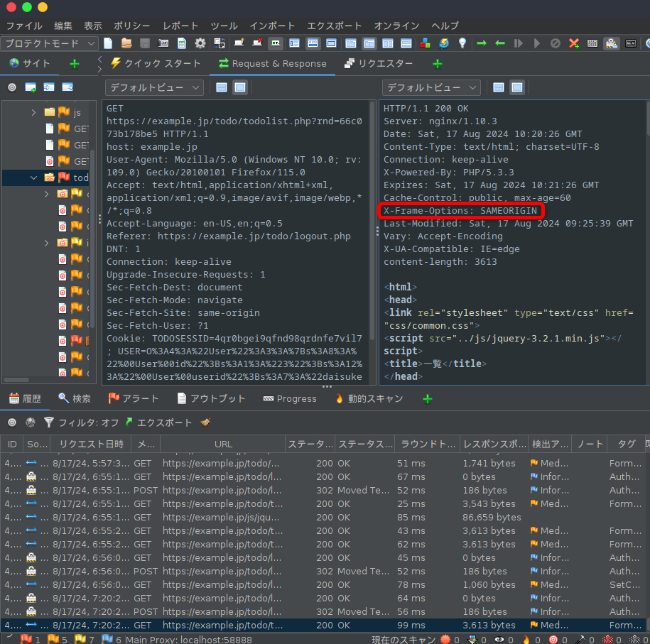Open the 検索 tab

(75, 398)
